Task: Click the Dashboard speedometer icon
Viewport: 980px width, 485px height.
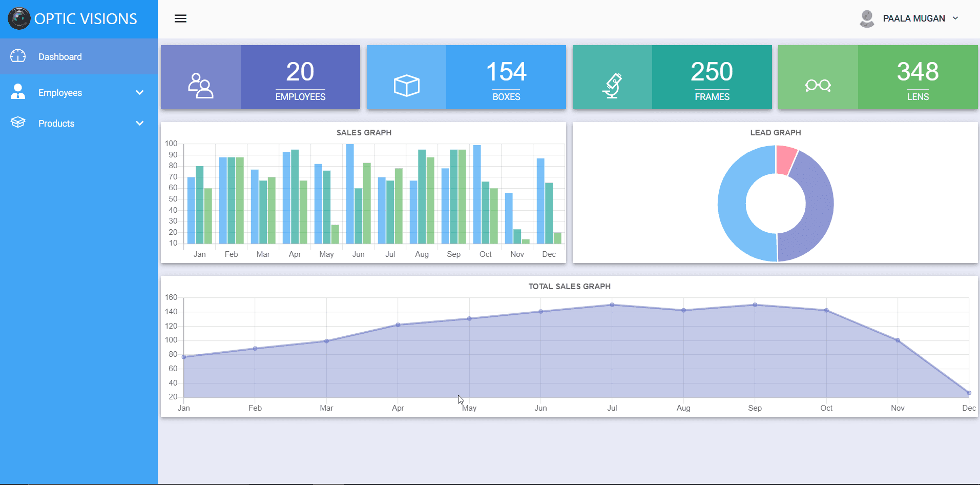Action: 18,56
